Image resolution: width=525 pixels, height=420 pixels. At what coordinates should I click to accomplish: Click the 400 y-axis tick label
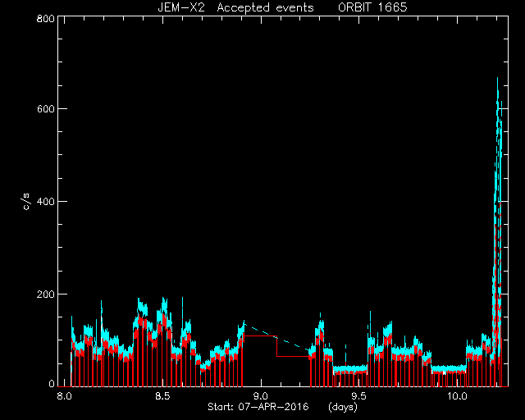pos(46,202)
